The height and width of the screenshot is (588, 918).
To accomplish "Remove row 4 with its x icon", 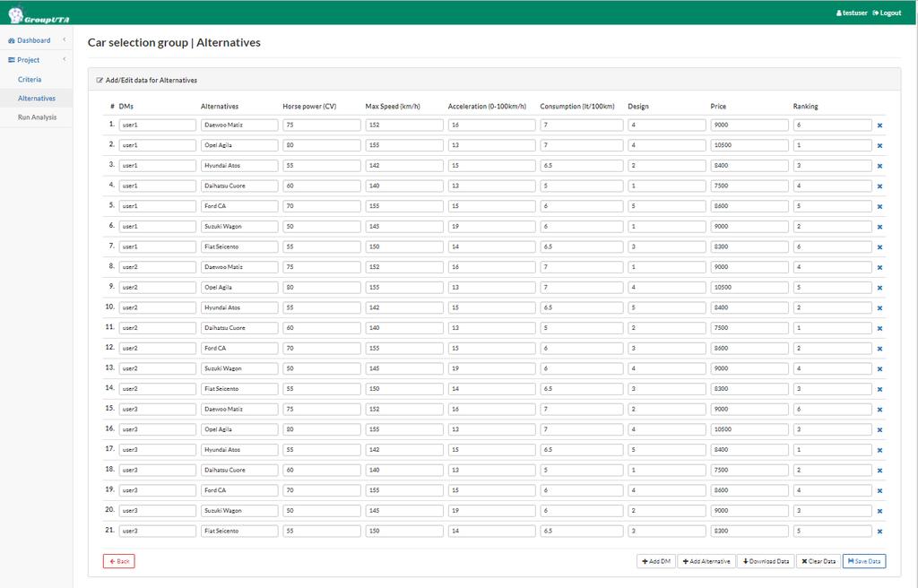I will (x=879, y=186).
